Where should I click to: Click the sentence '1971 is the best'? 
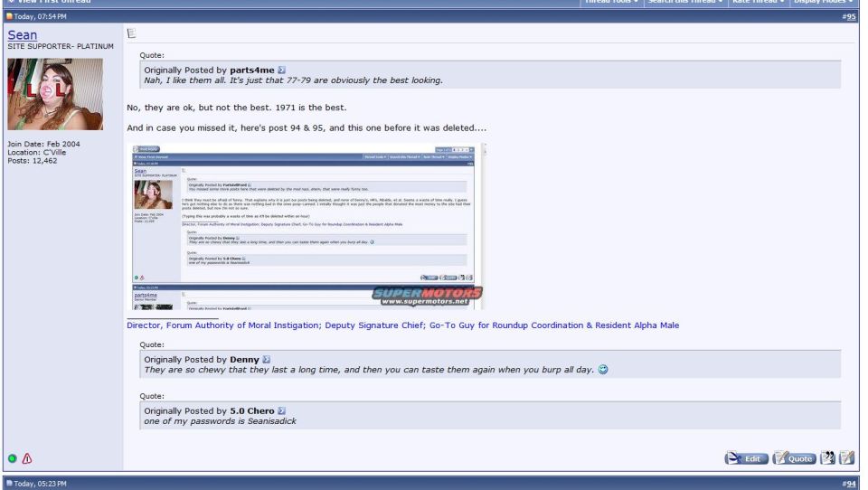pos(310,108)
